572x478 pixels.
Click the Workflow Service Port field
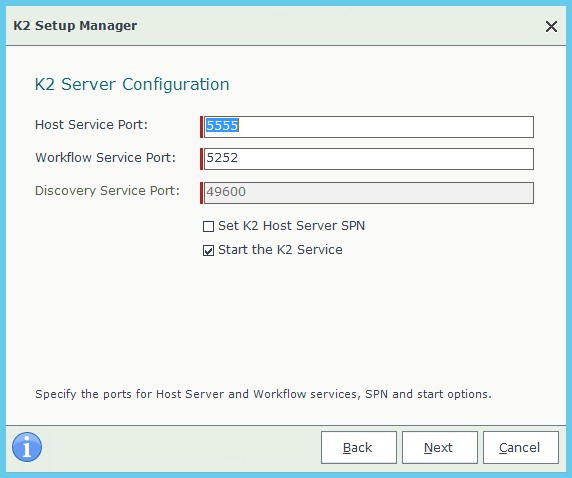click(x=368, y=159)
